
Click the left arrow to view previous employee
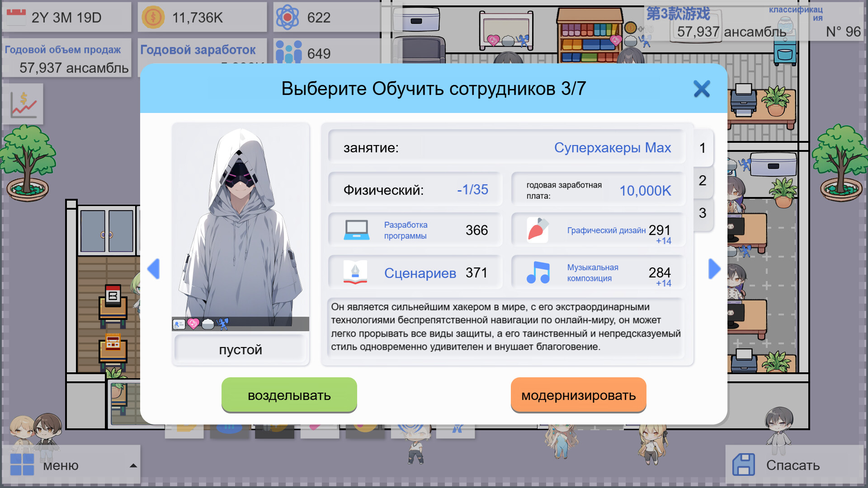coord(153,269)
